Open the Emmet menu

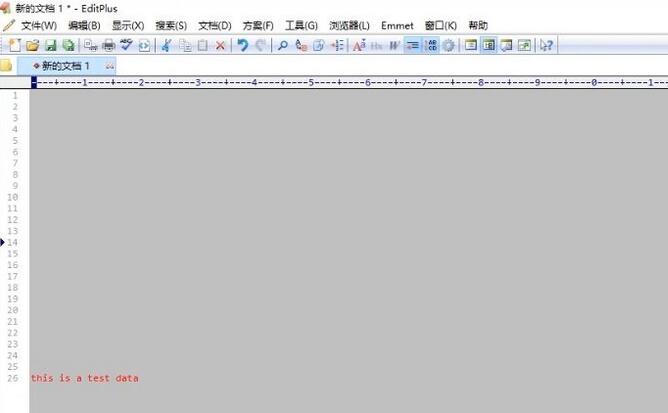397,25
